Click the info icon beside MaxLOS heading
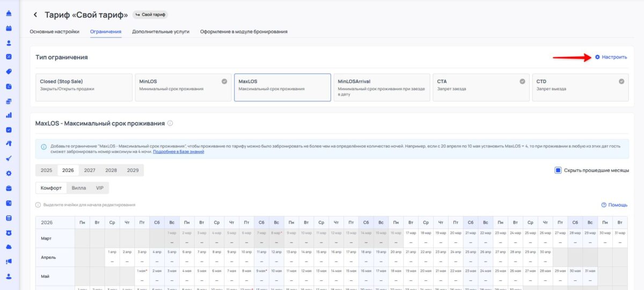 point(170,123)
